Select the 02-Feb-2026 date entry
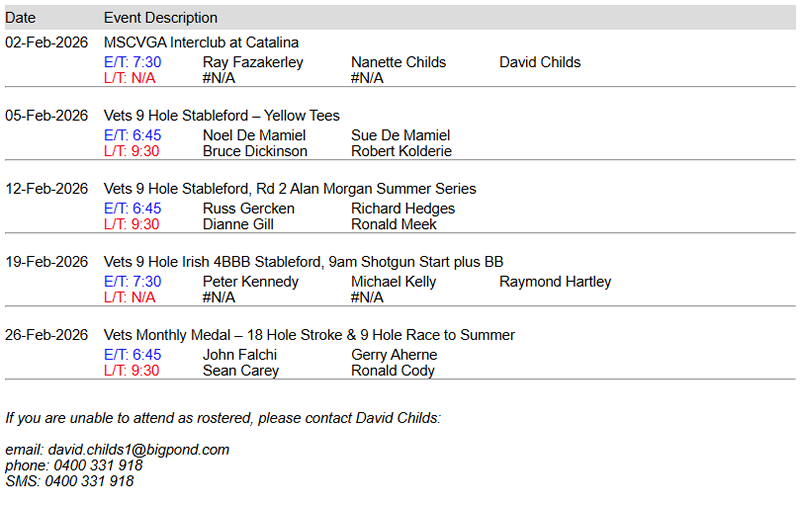Screen dimensions: 800x506 click(x=47, y=43)
